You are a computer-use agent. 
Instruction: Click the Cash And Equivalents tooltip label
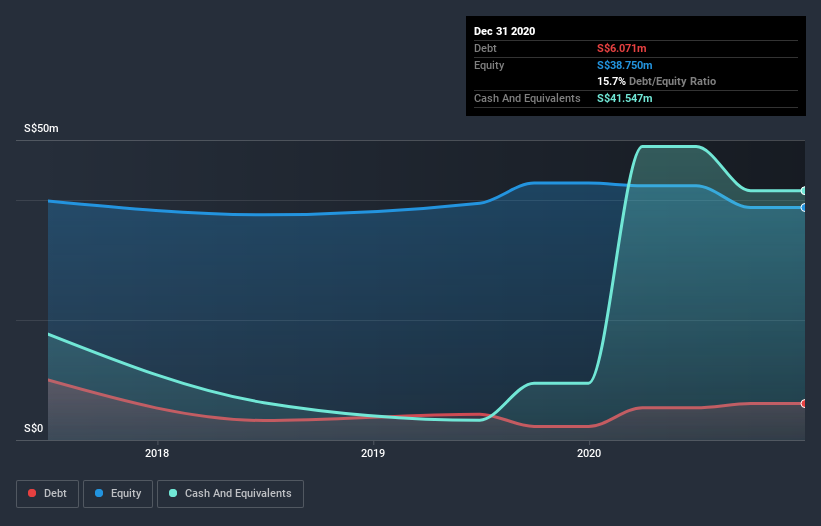tap(527, 98)
